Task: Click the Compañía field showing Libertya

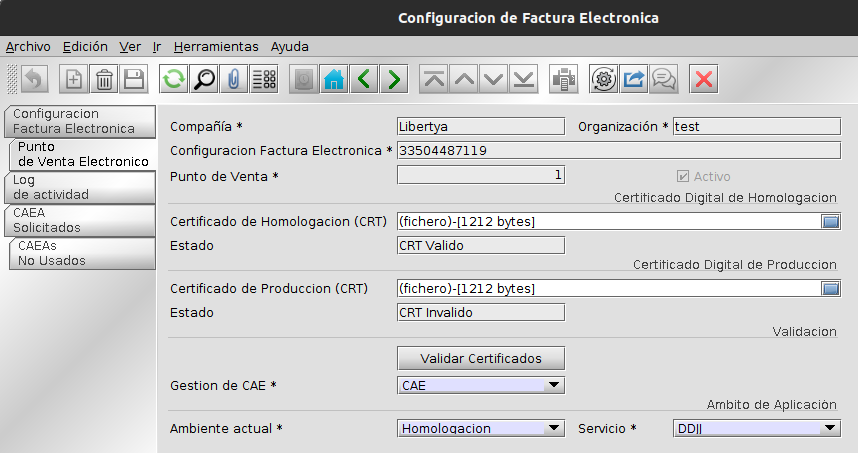Action: (x=481, y=126)
